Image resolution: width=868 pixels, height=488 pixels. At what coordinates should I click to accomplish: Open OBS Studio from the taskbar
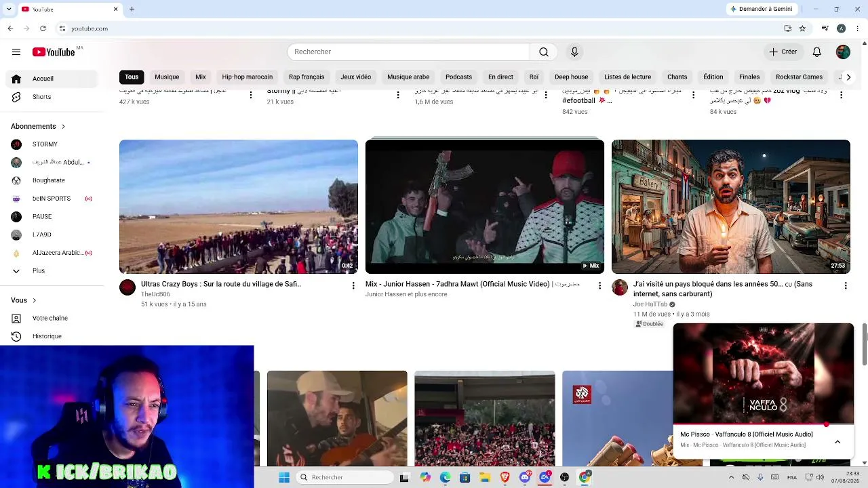(x=564, y=477)
